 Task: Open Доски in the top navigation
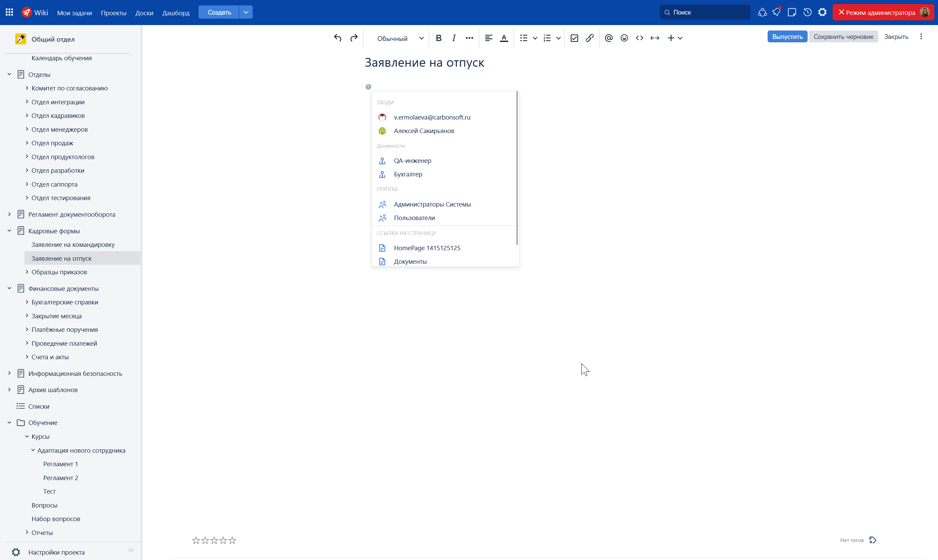(x=144, y=13)
